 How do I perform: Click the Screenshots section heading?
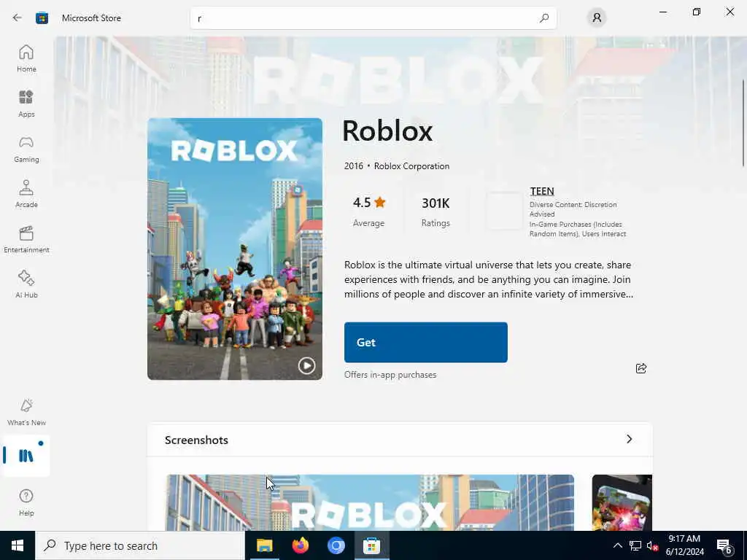coord(196,440)
